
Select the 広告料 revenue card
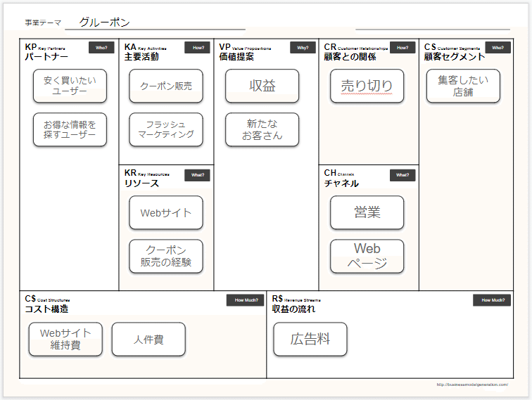coord(310,339)
